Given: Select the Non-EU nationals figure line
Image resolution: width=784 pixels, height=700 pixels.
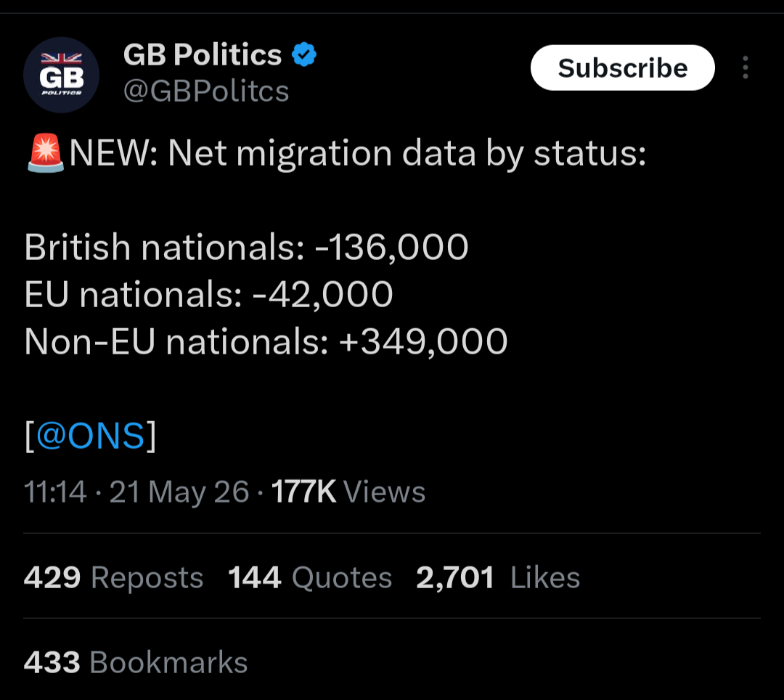Looking at the screenshot, I should tap(266, 341).
